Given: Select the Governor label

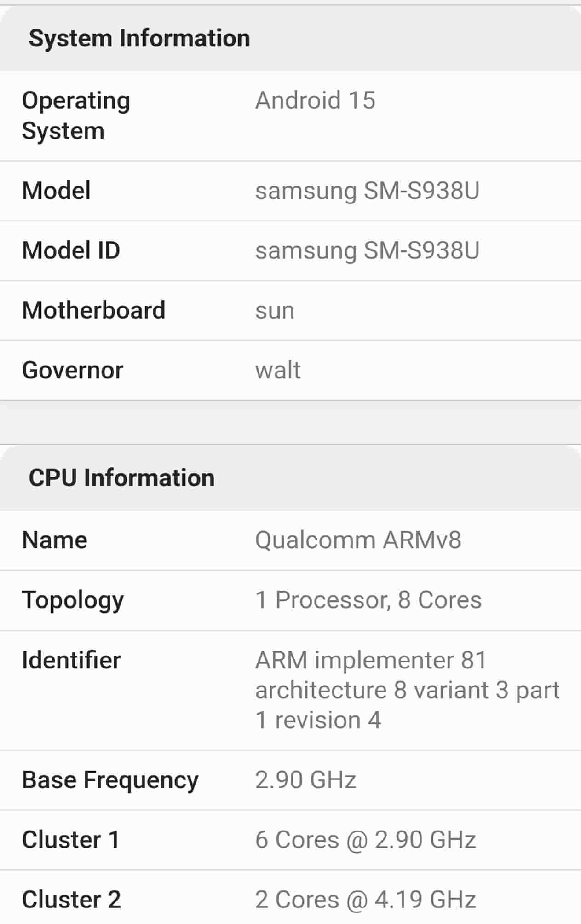Looking at the screenshot, I should (x=72, y=370).
